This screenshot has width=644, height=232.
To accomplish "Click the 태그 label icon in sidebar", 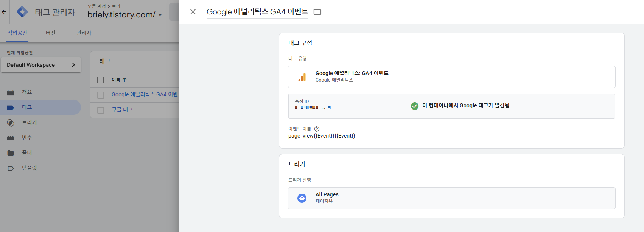I will coord(11,107).
